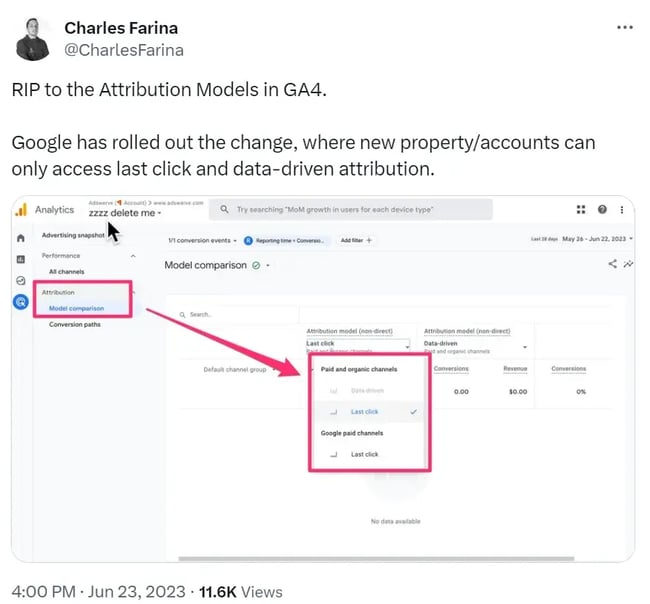The image size is (650, 604).
Task: Expand the Data-driven attribution model dropdown
Action: [475, 343]
